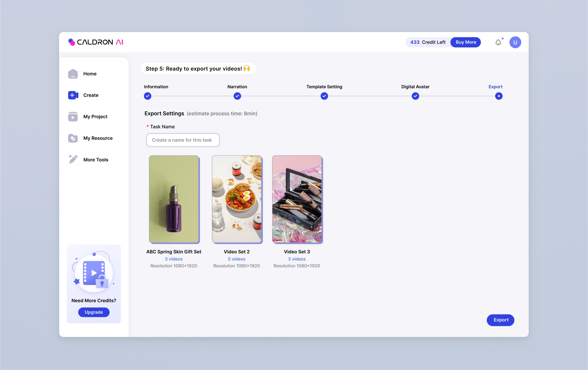588x370 pixels.
Task: Click the Home sidebar icon
Action: click(x=73, y=74)
